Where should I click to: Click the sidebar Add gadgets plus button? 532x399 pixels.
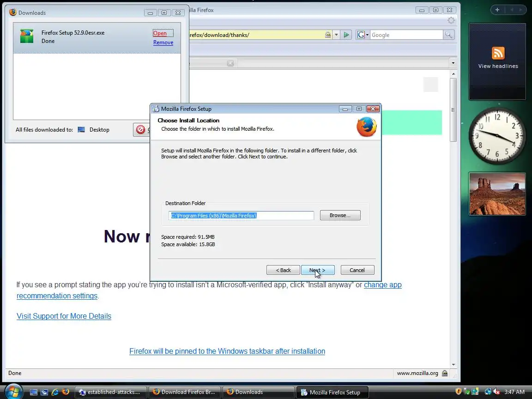click(x=497, y=10)
